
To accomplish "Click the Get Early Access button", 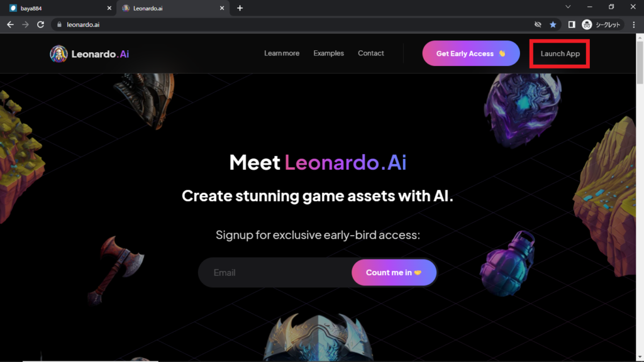I will [471, 53].
